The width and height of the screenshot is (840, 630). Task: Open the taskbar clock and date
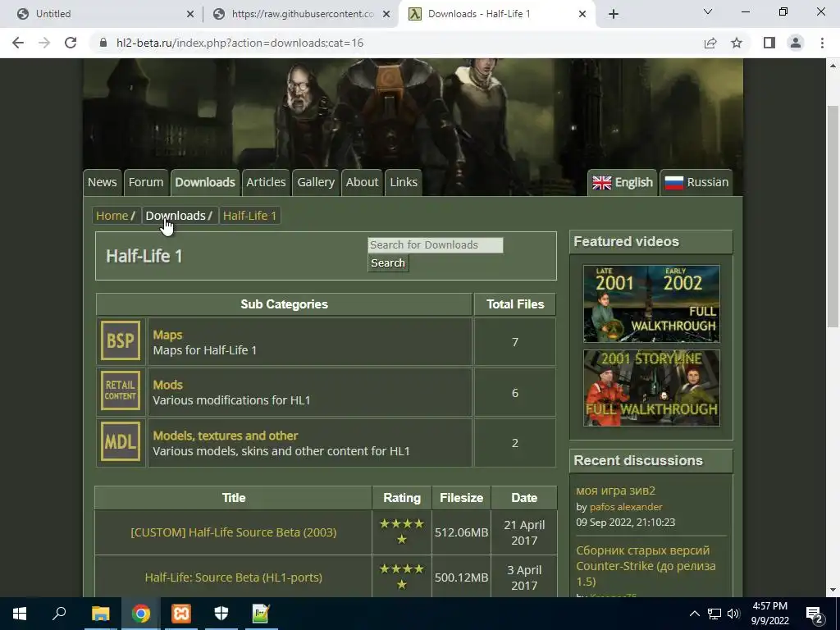coord(769,614)
